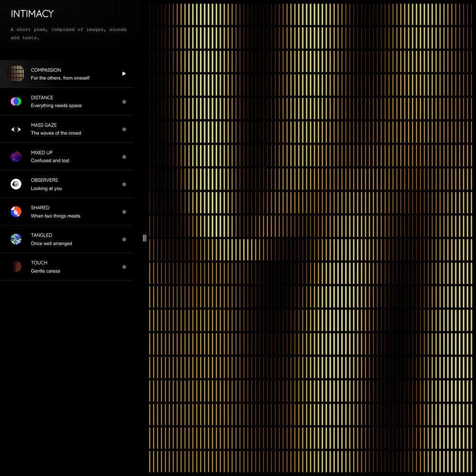Click subtitle 'When two things meets'
Viewport: 476px width, 476px height.
[56, 216]
